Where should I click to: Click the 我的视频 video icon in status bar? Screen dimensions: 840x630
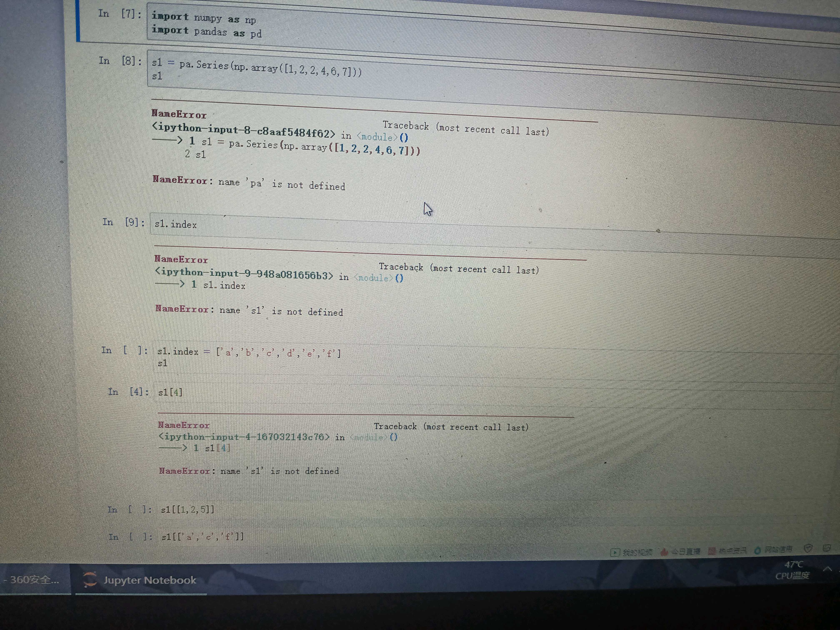(615, 552)
